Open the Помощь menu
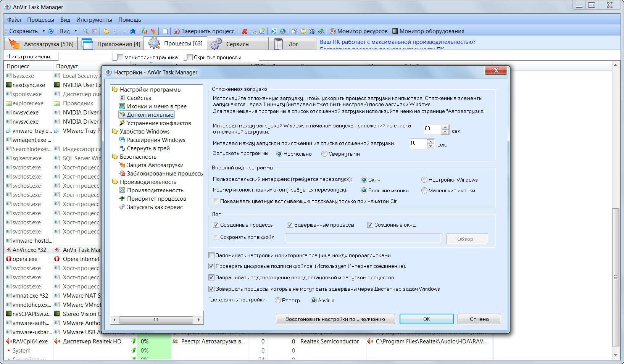The image size is (624, 364). point(130,19)
